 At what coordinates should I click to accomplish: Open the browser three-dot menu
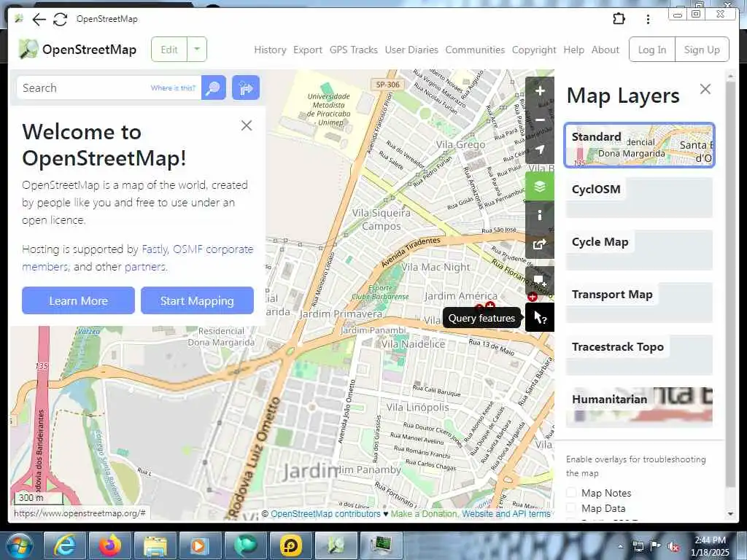click(x=648, y=19)
